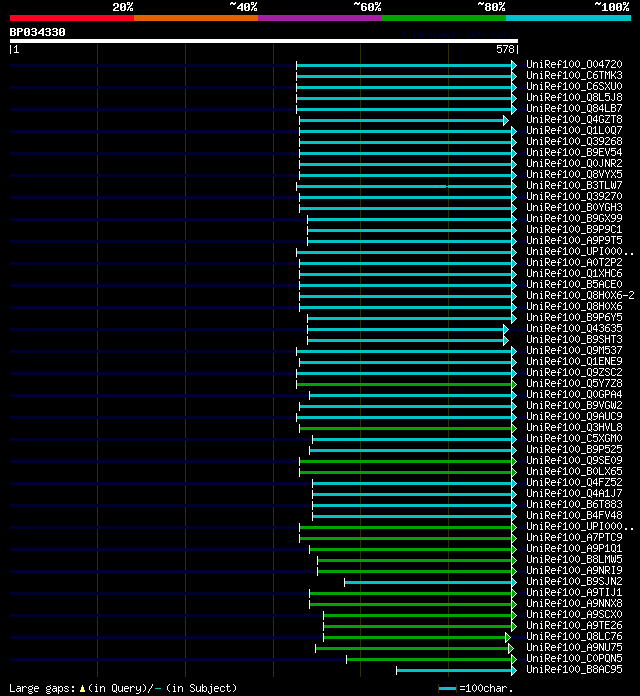This screenshot has width=640, height=696.
Task: Open hit UniRef100_Q4GZT8
Action: [574, 119]
